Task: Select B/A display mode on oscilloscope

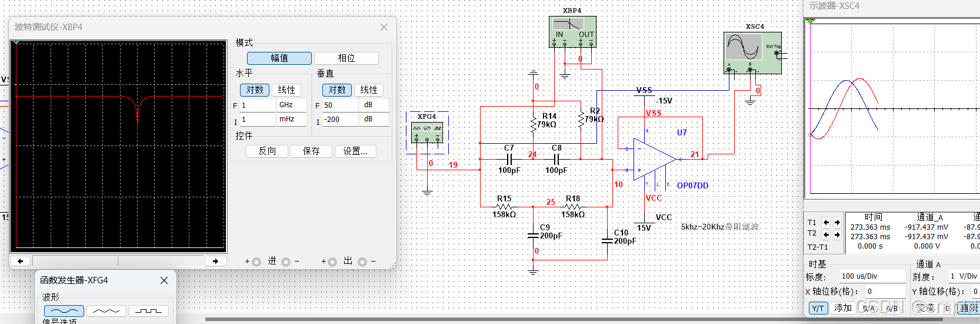Action: pyautogui.click(x=869, y=308)
